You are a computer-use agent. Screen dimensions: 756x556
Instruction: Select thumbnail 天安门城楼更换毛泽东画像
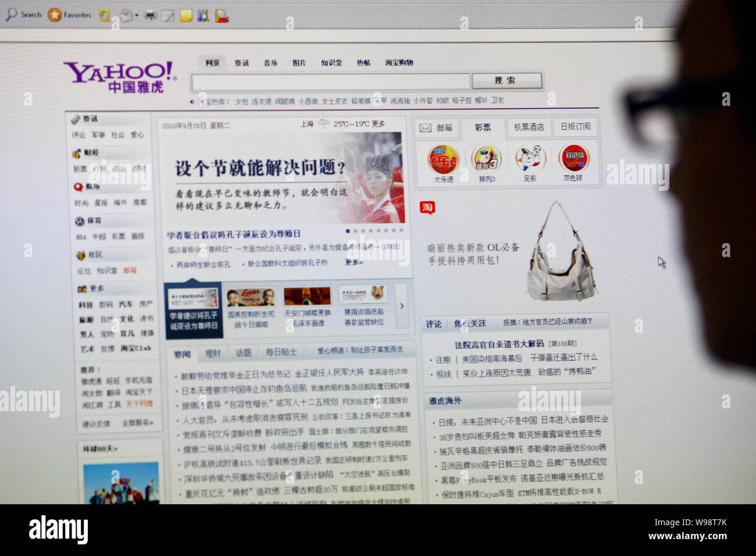click(307, 308)
